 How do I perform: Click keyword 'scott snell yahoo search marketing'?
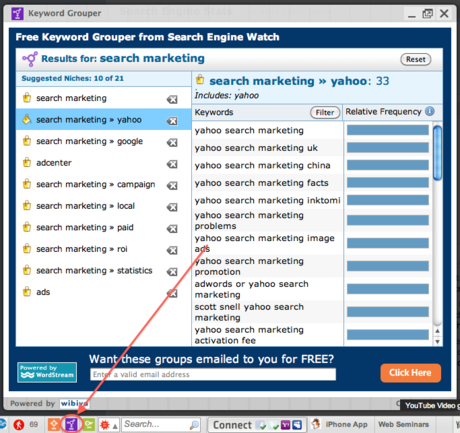(x=249, y=312)
